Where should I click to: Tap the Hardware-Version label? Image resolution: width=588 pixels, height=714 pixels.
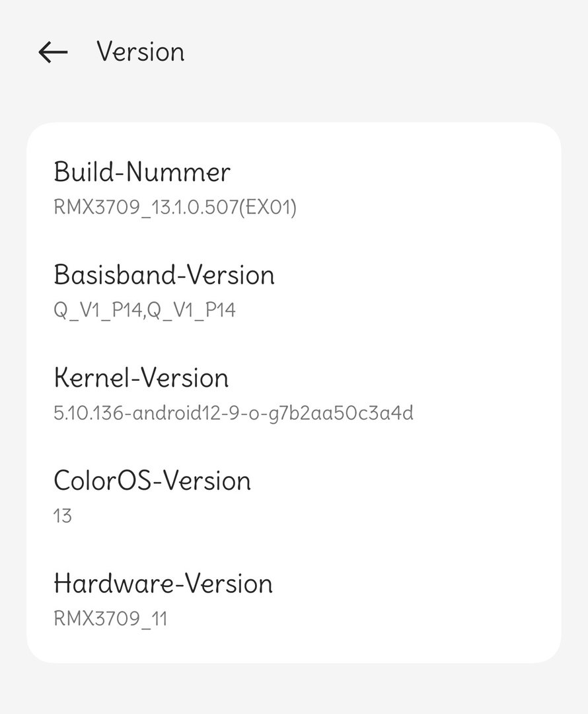pyautogui.click(x=163, y=584)
